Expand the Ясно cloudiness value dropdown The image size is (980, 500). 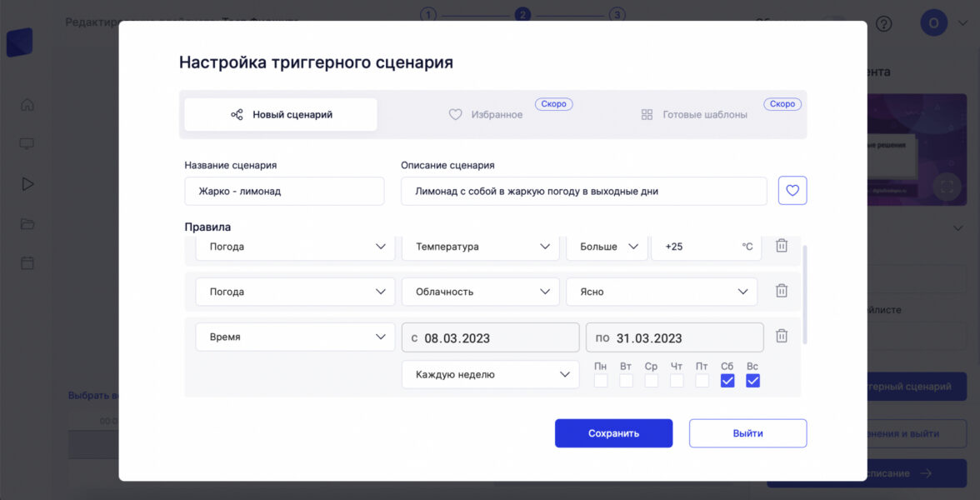coord(662,292)
